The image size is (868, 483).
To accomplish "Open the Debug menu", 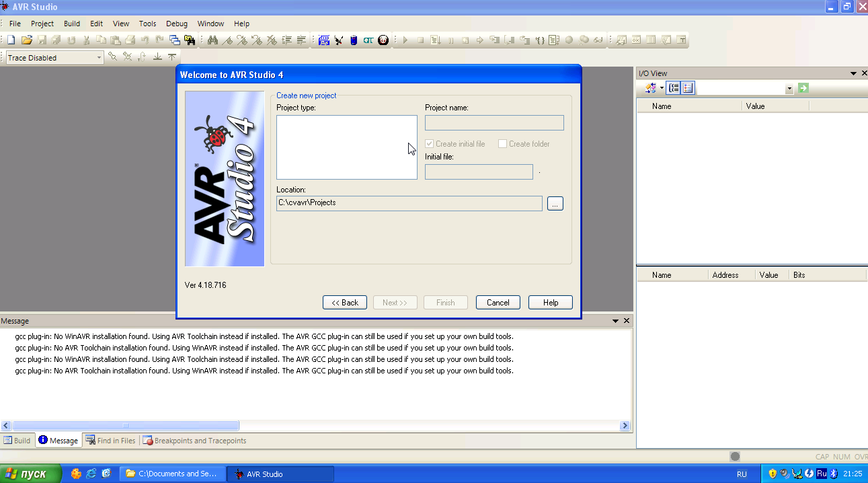I will point(177,24).
